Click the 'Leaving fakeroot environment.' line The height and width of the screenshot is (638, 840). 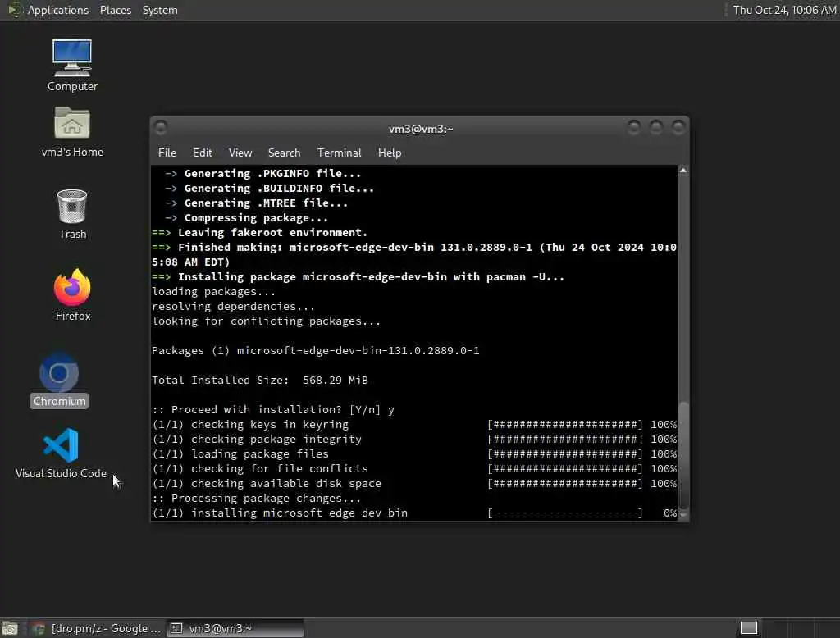(x=260, y=233)
